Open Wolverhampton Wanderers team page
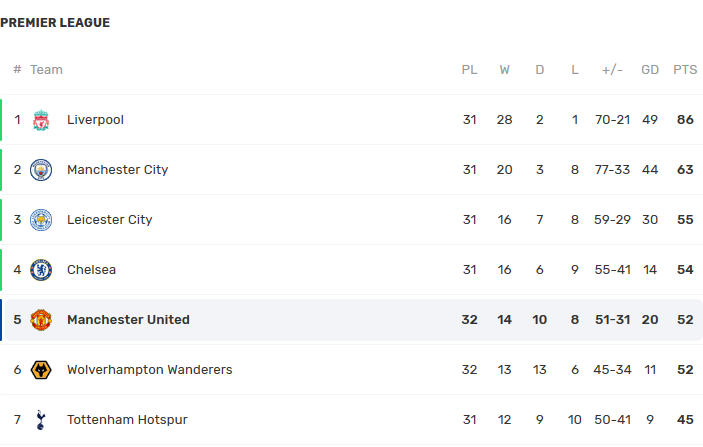 (150, 370)
